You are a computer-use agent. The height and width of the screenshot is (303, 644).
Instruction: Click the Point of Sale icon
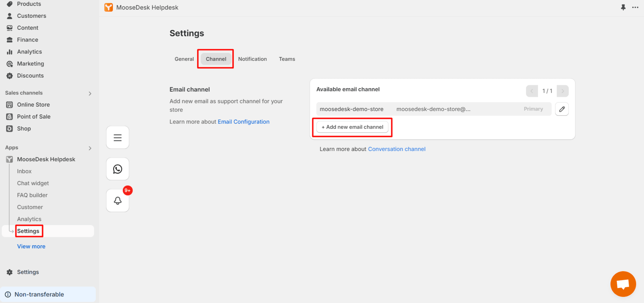9,117
